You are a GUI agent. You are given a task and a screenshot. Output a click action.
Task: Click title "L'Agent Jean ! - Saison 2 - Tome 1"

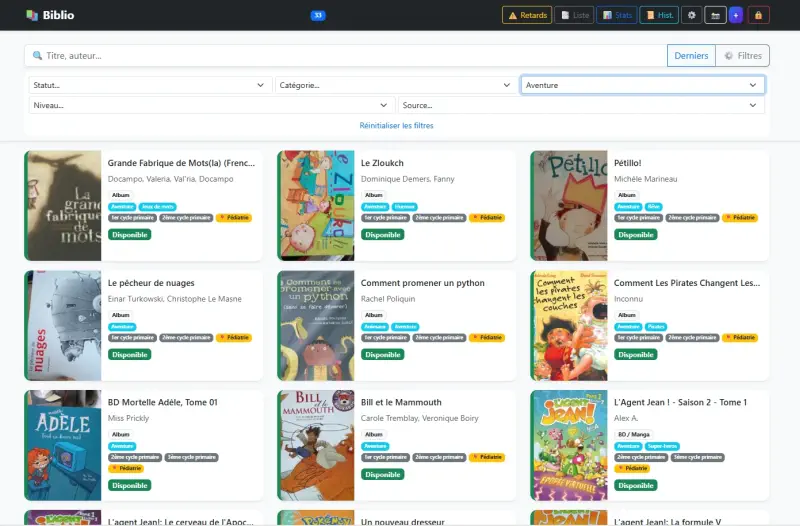point(680,403)
